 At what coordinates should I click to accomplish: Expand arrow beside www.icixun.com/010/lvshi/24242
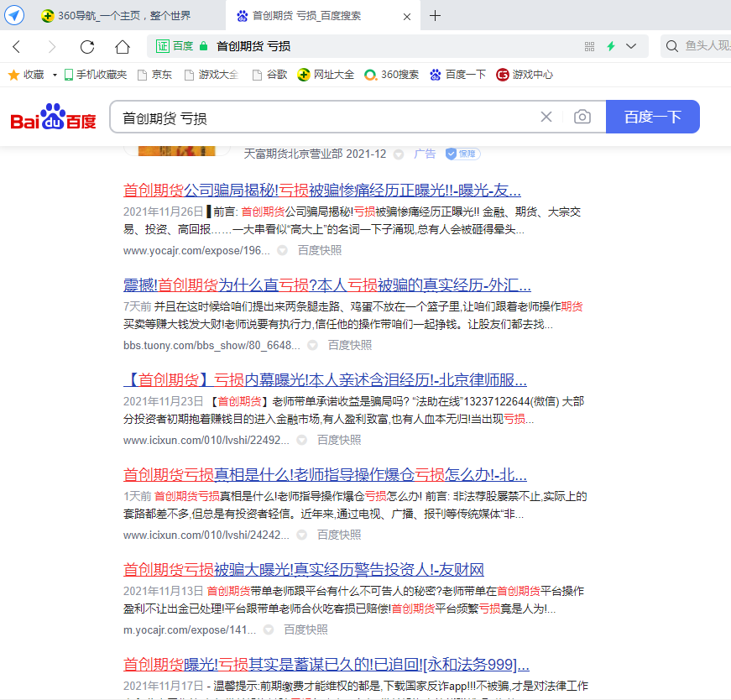[302, 535]
